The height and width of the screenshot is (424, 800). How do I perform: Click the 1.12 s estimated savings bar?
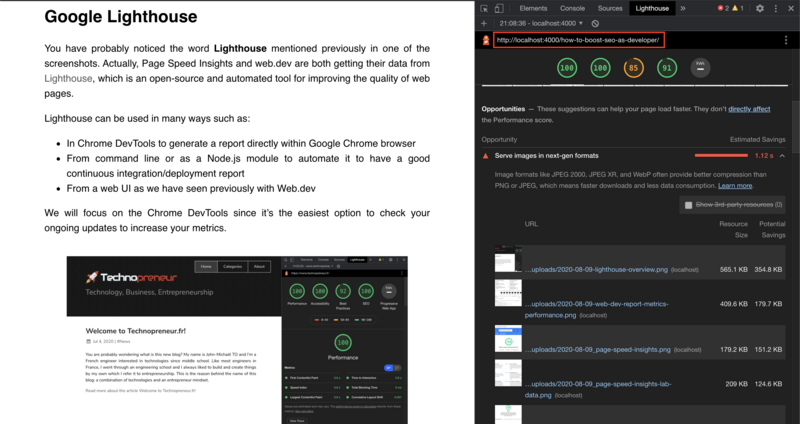coord(721,155)
